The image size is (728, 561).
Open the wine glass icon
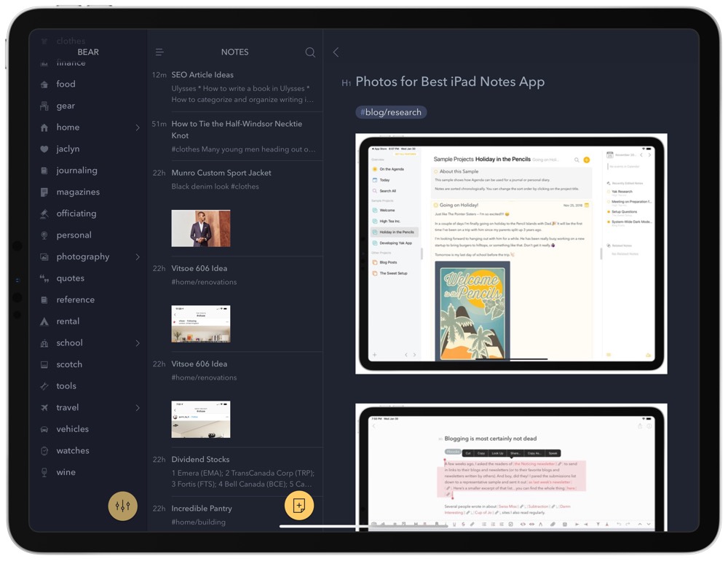(44, 472)
